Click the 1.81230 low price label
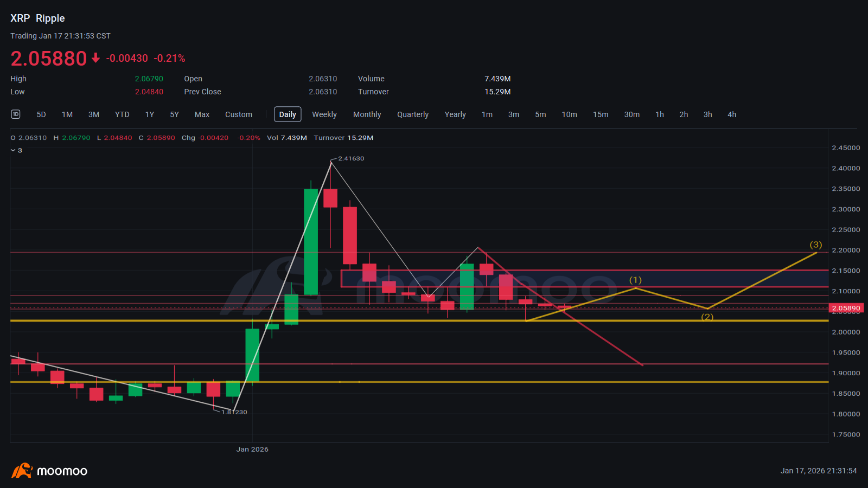 pos(234,412)
